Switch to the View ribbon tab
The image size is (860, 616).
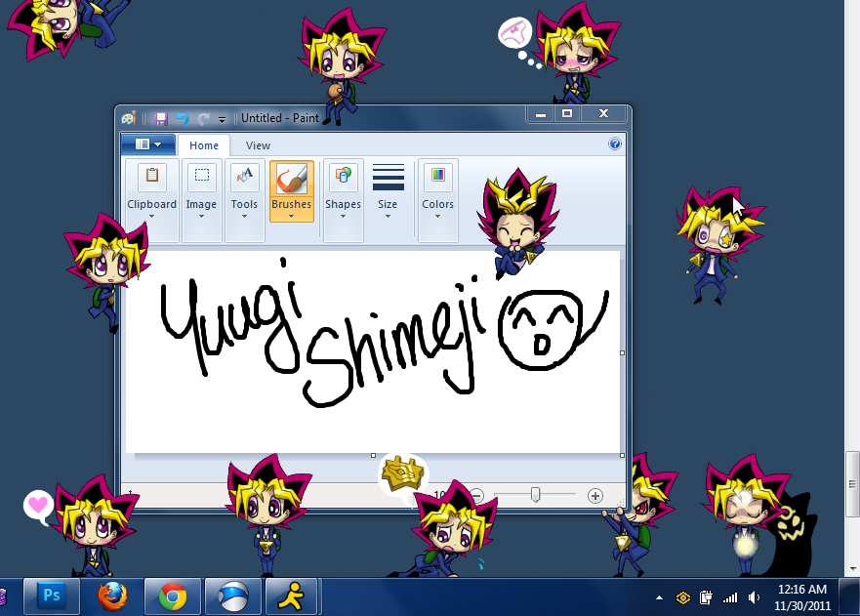pos(258,145)
